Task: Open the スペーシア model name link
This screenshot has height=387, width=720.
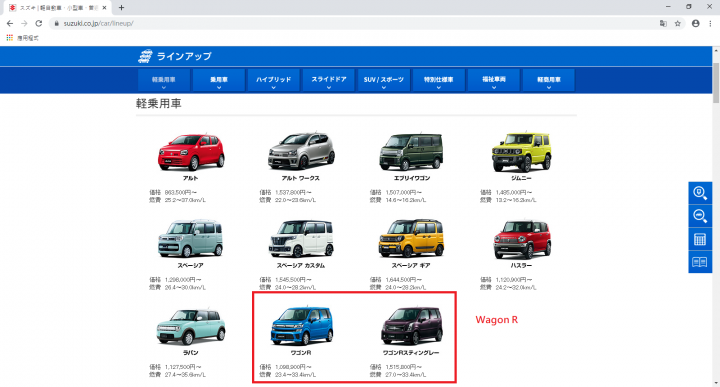Action: tap(191, 265)
